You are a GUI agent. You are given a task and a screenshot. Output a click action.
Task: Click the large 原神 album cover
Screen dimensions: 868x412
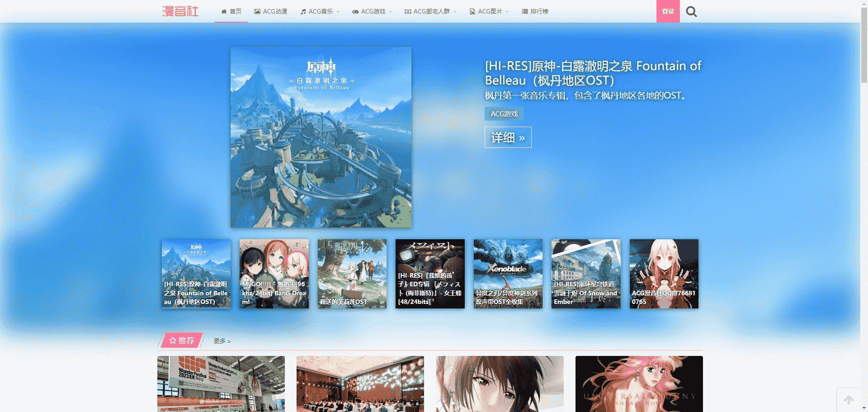pos(321,137)
